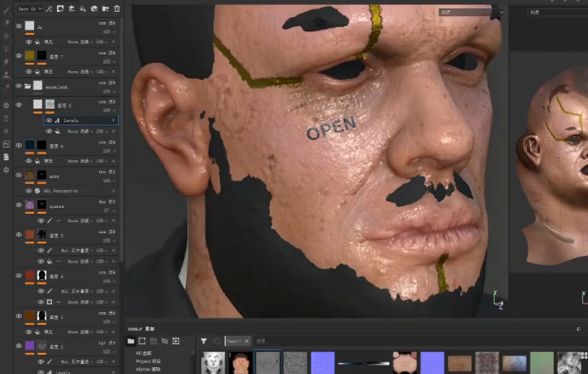Click the hide eye-slash icon in shelf
The height and width of the screenshot is (374, 588).
click(165, 341)
